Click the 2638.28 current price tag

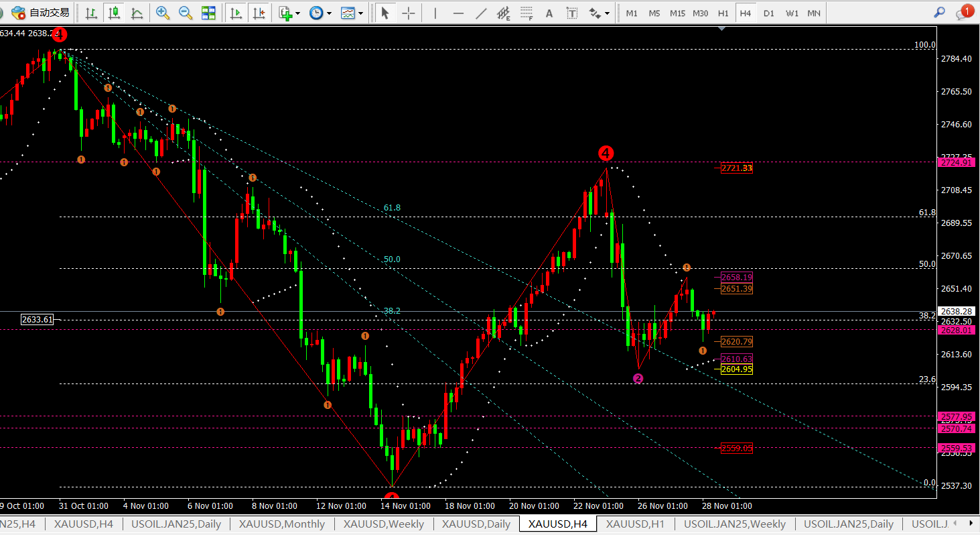(957, 312)
